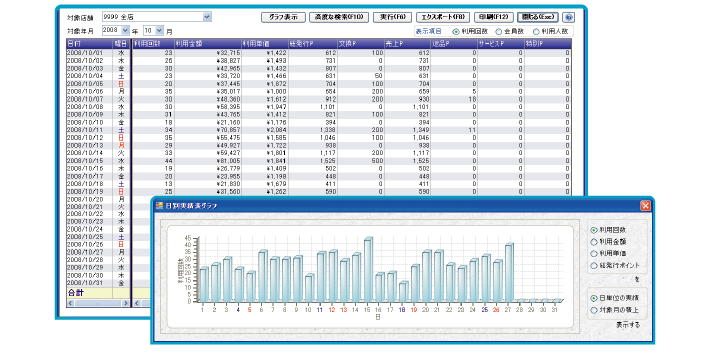Click the tallest chart bar for day 15
This screenshot has width=710, height=360.
[368, 269]
